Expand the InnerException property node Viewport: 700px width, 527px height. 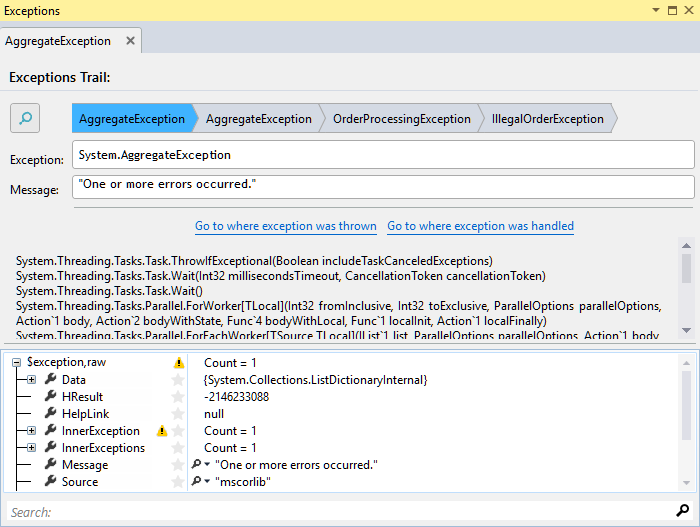pos(31,431)
